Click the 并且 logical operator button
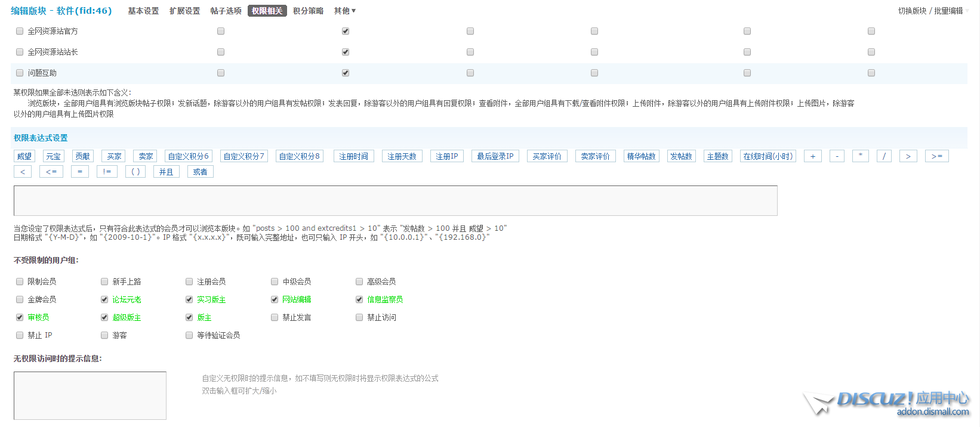 (x=166, y=172)
